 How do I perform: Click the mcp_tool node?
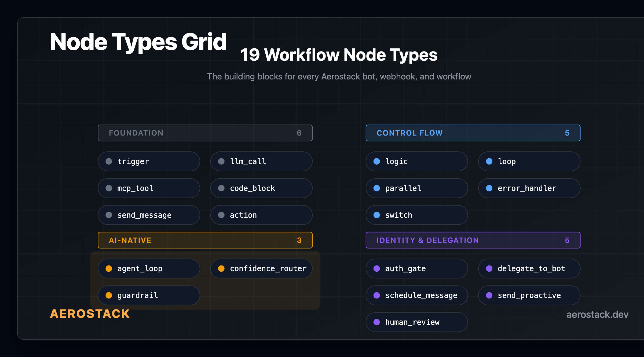point(149,188)
